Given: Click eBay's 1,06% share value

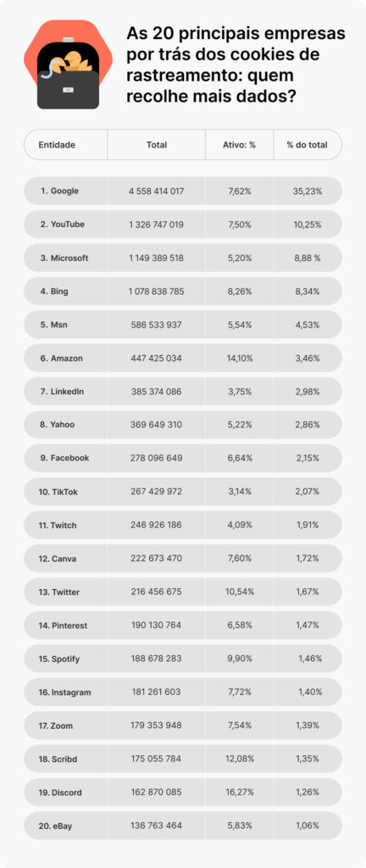Looking at the screenshot, I should [x=307, y=826].
